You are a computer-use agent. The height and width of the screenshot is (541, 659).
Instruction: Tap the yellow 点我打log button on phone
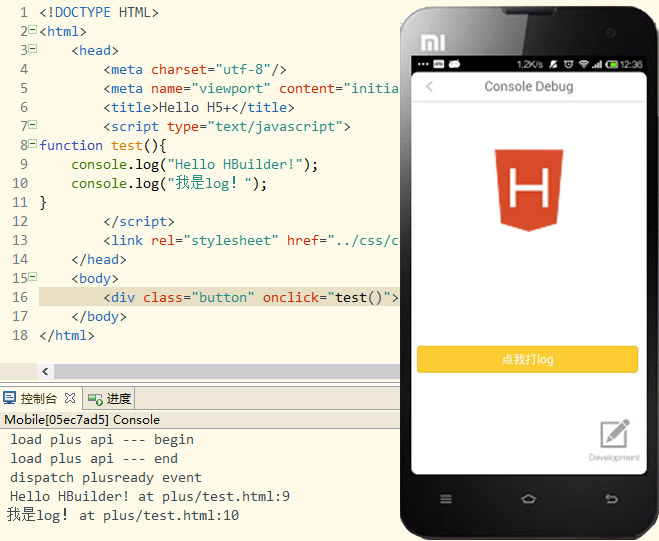527,359
